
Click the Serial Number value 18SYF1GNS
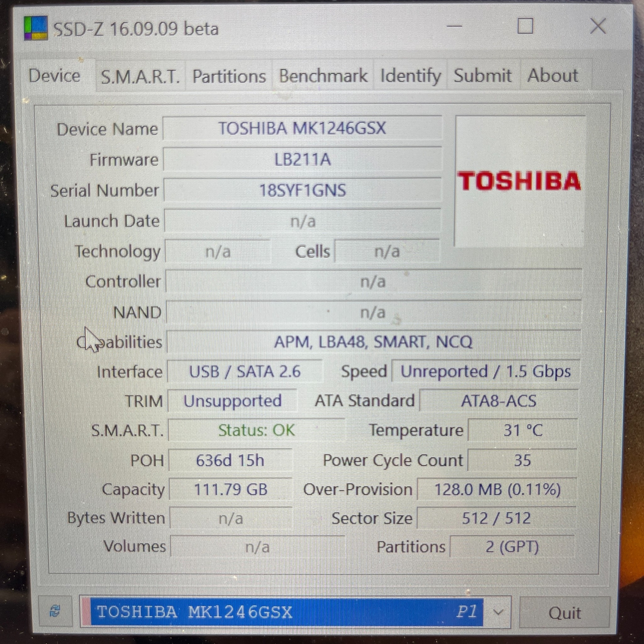click(302, 190)
